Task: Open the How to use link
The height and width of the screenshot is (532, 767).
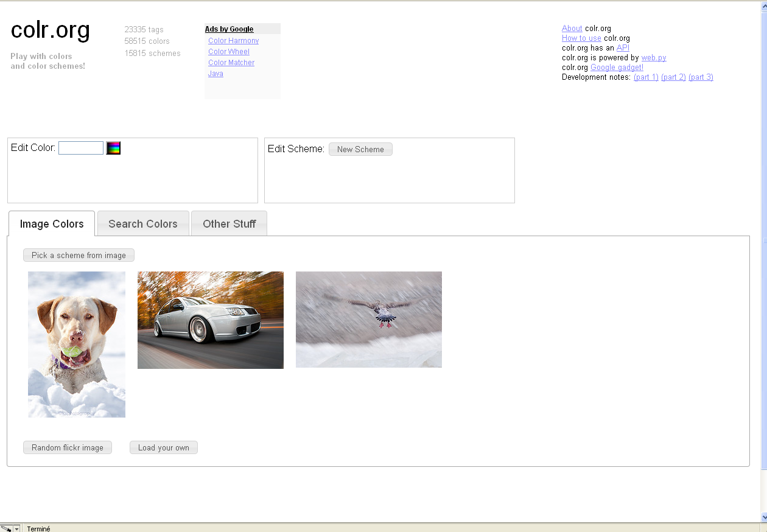Action: point(581,38)
